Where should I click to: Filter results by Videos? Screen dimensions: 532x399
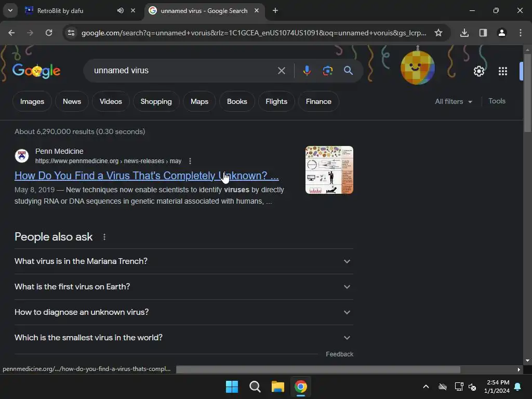[111, 101]
